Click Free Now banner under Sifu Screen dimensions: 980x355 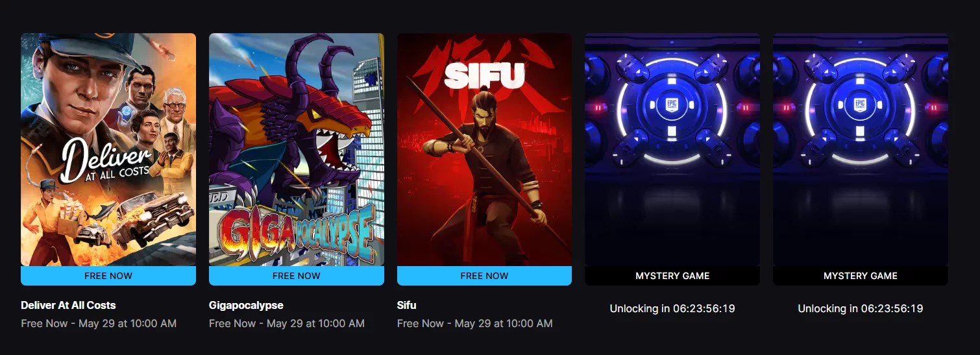[484, 276]
